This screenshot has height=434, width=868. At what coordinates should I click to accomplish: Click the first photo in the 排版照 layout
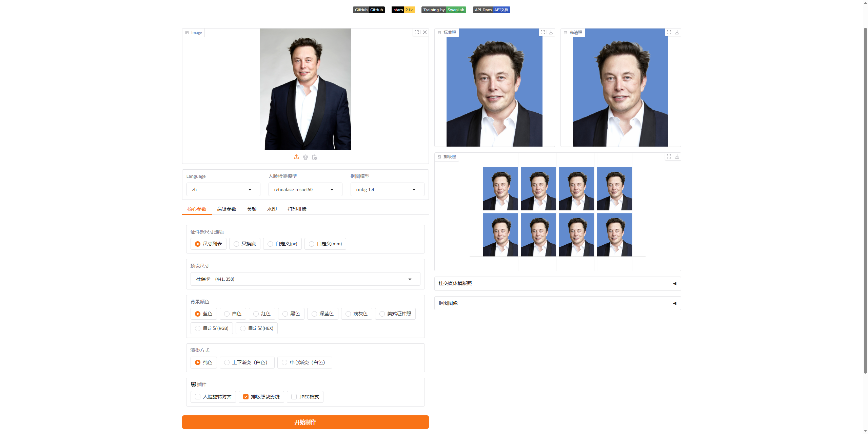(x=500, y=189)
